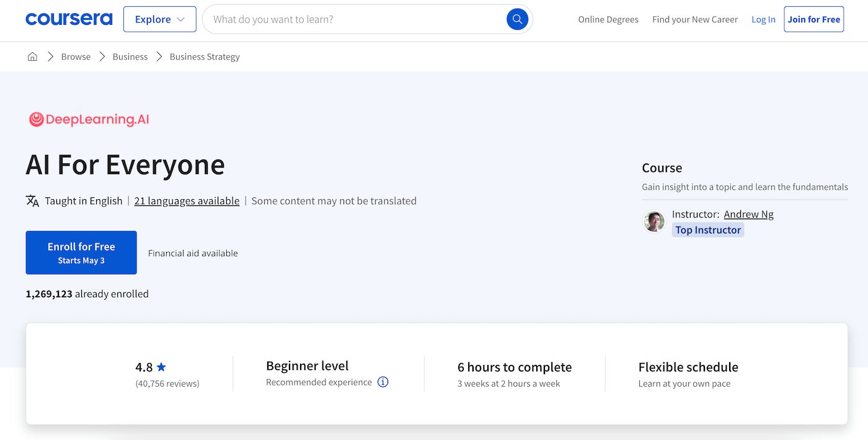868x440 pixels.
Task: Open instructor Andrew Ng profile link
Action: (x=748, y=214)
